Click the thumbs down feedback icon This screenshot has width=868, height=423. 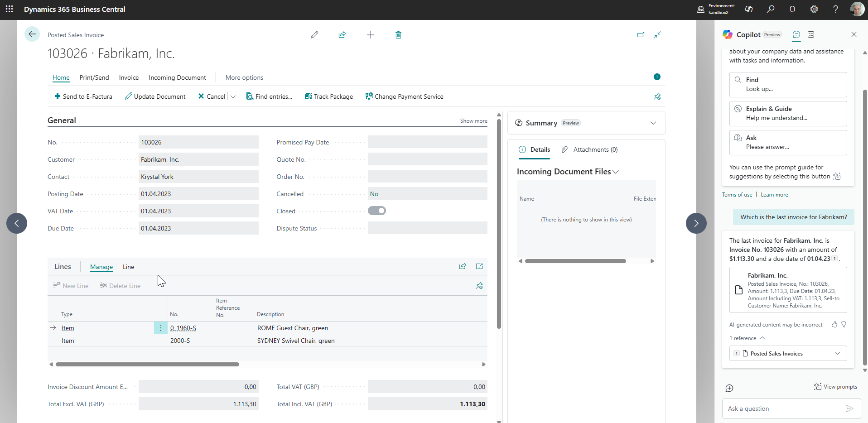[844, 324]
